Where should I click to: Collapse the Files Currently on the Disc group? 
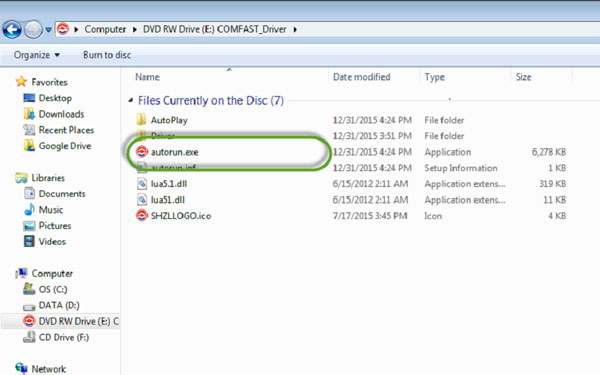tap(130, 100)
